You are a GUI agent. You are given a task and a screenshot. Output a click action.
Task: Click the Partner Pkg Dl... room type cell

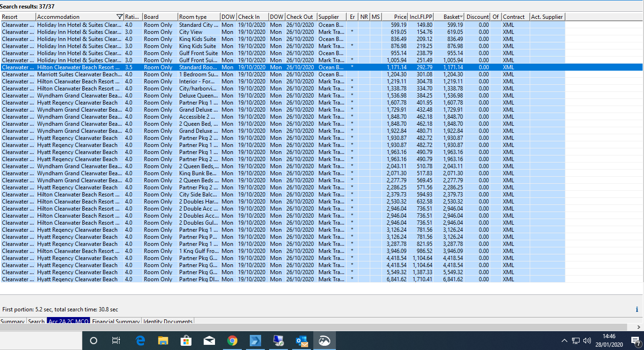pyautogui.click(x=199, y=279)
